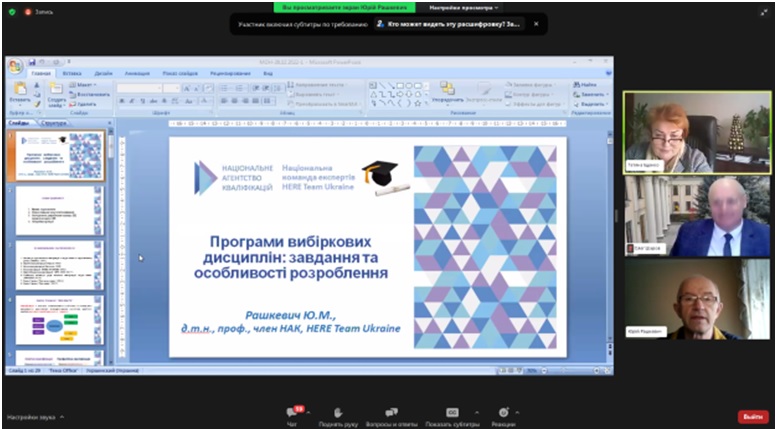The width and height of the screenshot is (780, 429).
Task: Switch to the Структура outline pane tab
Action: pyautogui.click(x=54, y=123)
